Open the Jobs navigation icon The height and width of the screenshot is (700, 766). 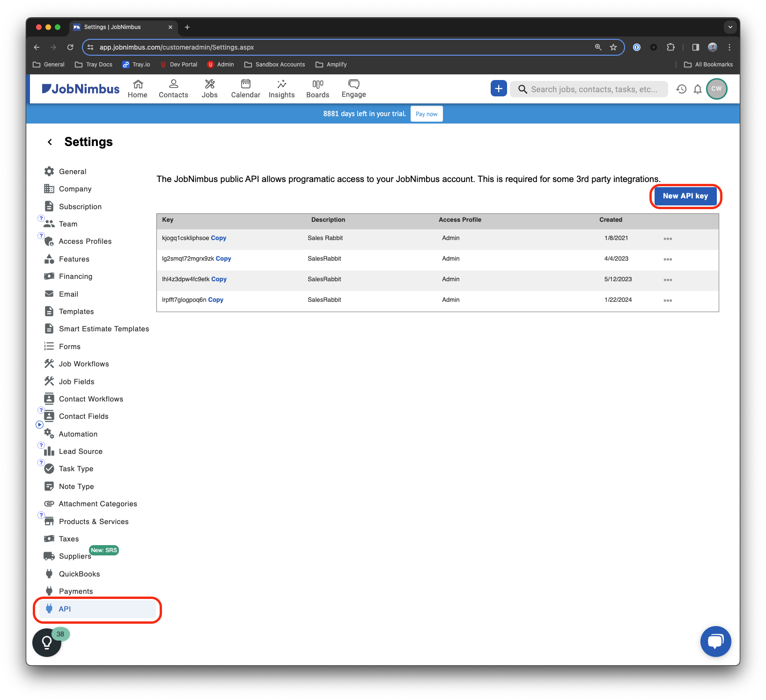click(x=210, y=89)
